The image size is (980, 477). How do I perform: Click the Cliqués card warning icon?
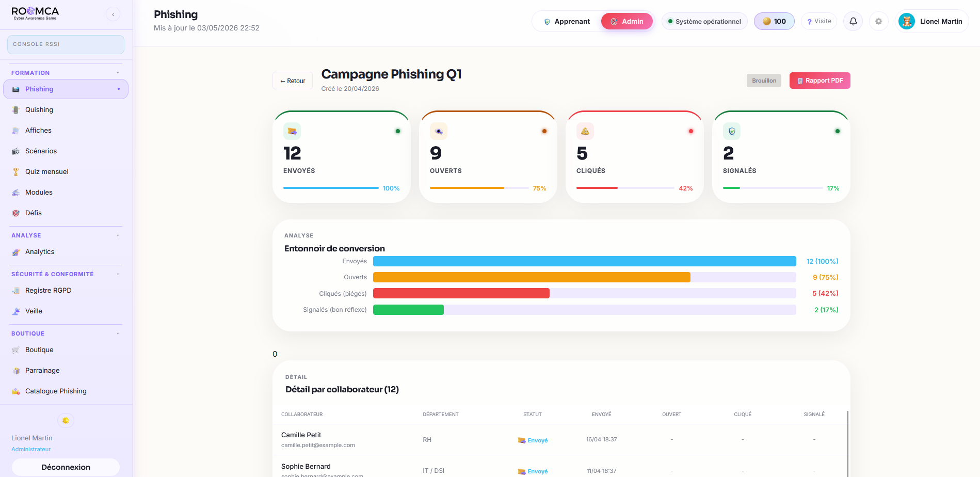click(585, 131)
